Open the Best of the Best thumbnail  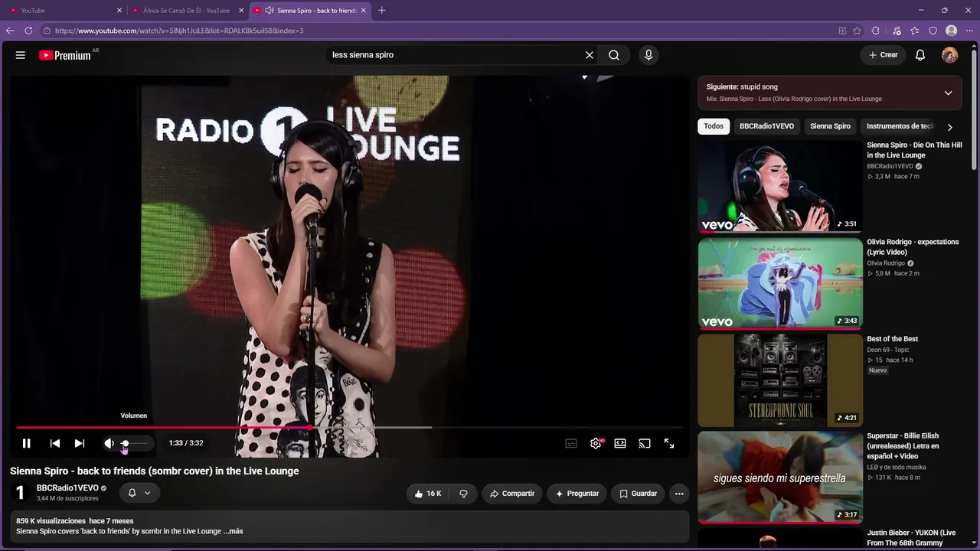pos(780,380)
